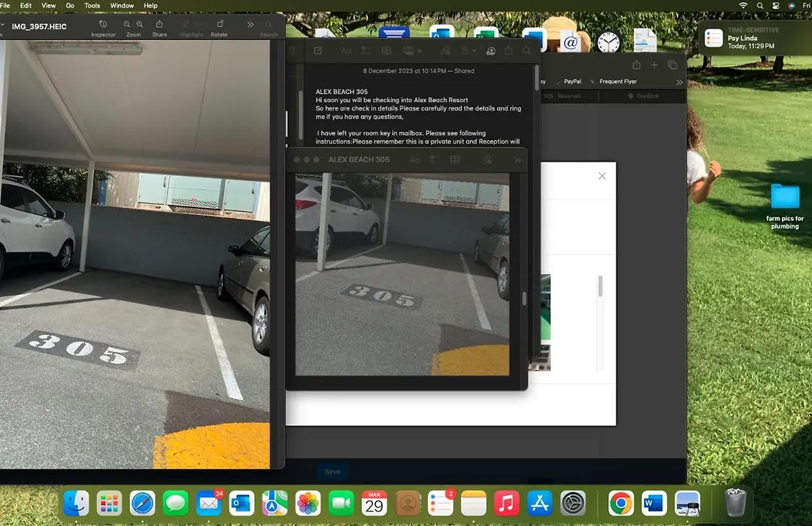Click the PayPal bookmark
Screen dimensions: 812x526
click(573, 81)
